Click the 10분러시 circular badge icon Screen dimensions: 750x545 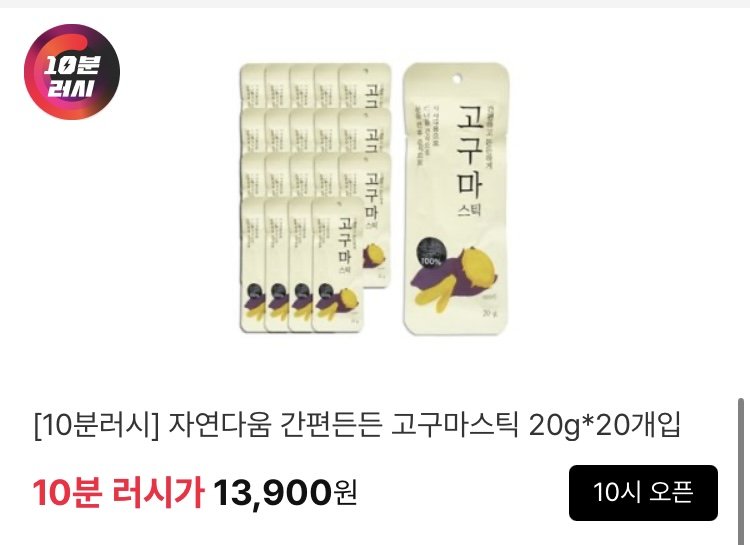[x=72, y=72]
